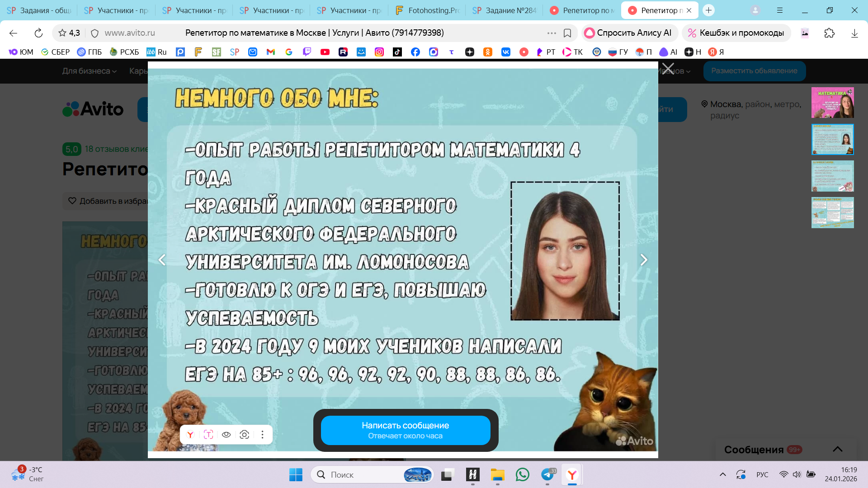Switch to the Задание №284 tab
868x488 pixels.
pyautogui.click(x=505, y=10)
